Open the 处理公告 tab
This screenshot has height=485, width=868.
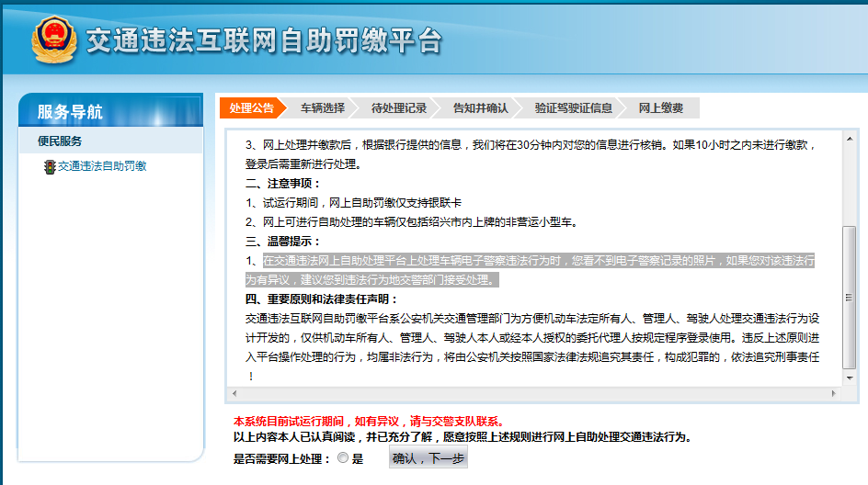click(x=251, y=108)
